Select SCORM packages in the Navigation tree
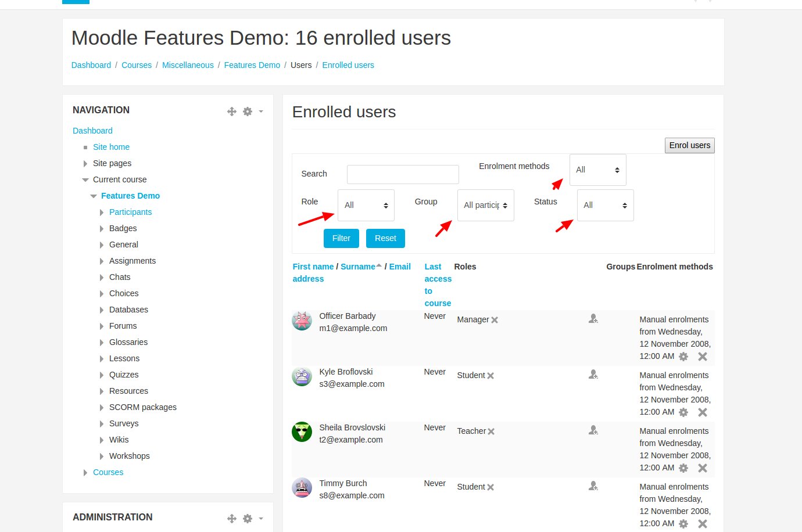The height and width of the screenshot is (532, 802). pos(143,407)
